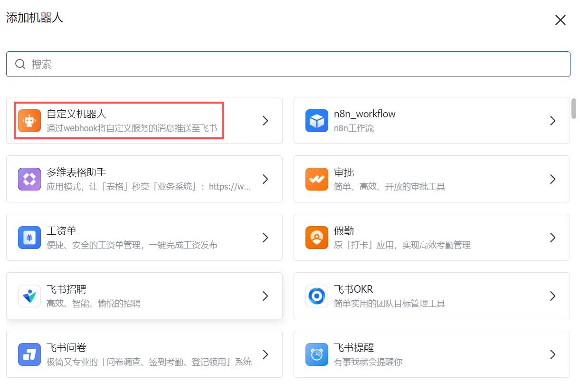Viewport: 580px width, 392px height.
Task: Open 自定义机器人 via its right chevron
Action: pyautogui.click(x=266, y=121)
